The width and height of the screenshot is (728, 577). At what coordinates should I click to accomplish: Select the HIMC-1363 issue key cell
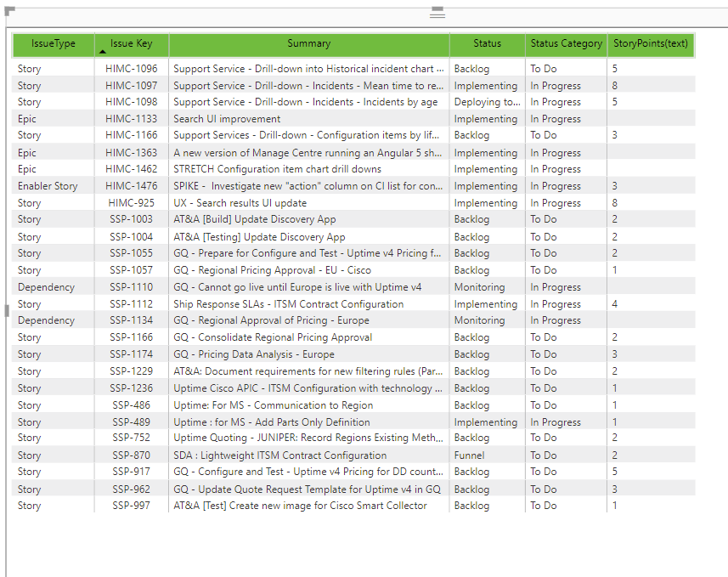point(132,153)
